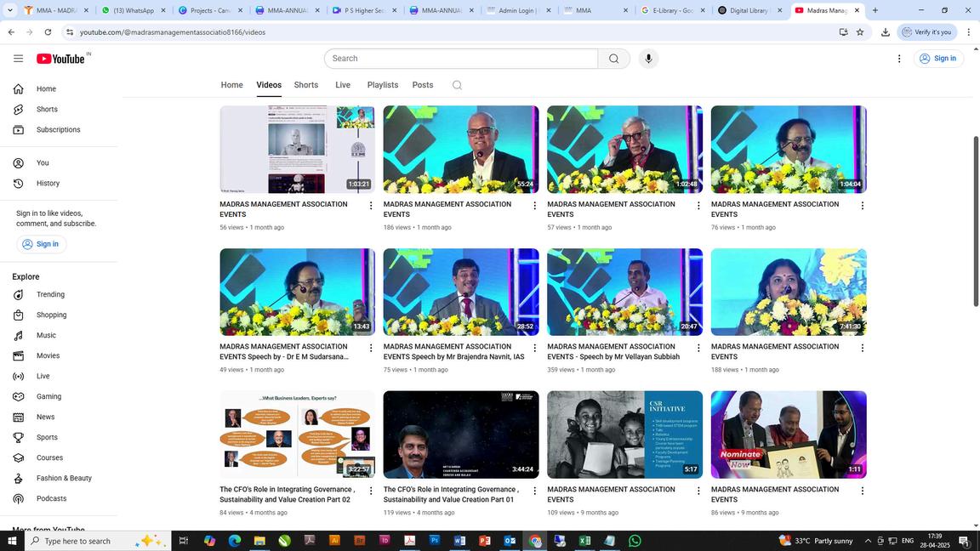
Task: Open YouTube settings three-dot menu at top
Action: [899, 59]
